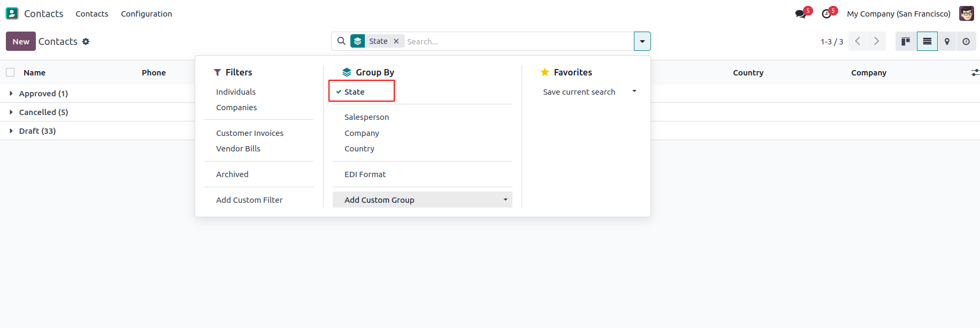This screenshot has height=328, width=980.
Task: Toggle the search options dropdown arrow
Action: pos(642,41)
